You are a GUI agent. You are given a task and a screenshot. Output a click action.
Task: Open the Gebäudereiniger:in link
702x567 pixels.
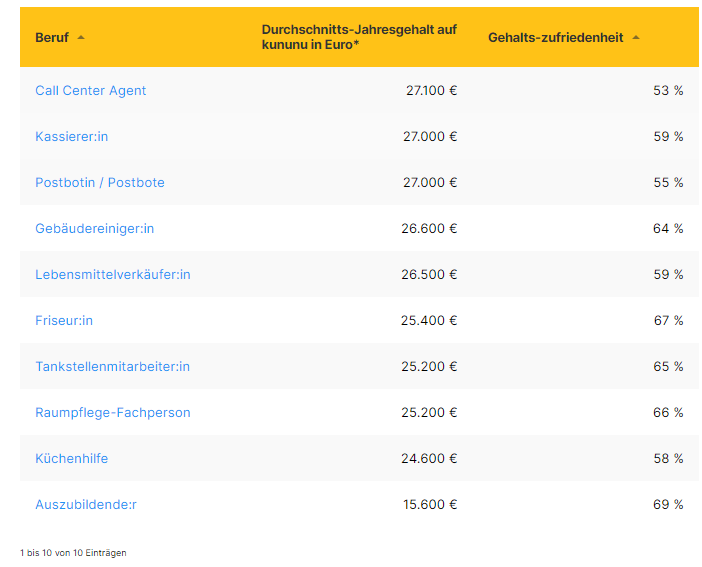(95, 229)
